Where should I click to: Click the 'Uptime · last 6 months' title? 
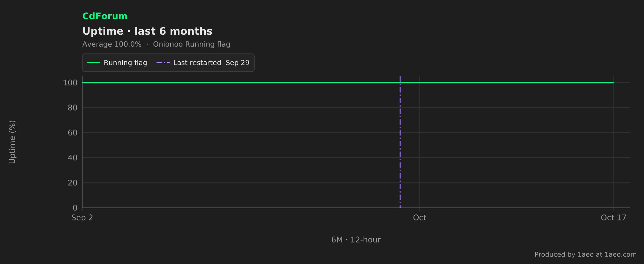click(147, 31)
